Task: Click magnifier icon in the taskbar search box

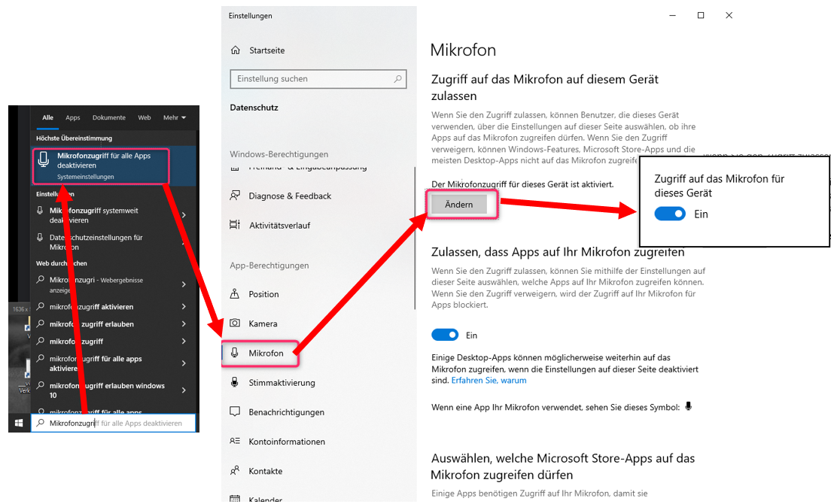Action: click(41, 423)
